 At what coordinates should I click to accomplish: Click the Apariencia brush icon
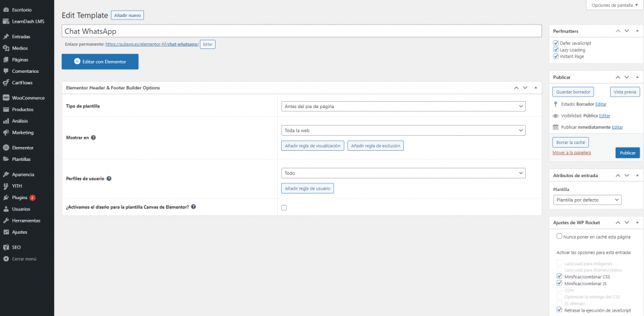[6, 175]
